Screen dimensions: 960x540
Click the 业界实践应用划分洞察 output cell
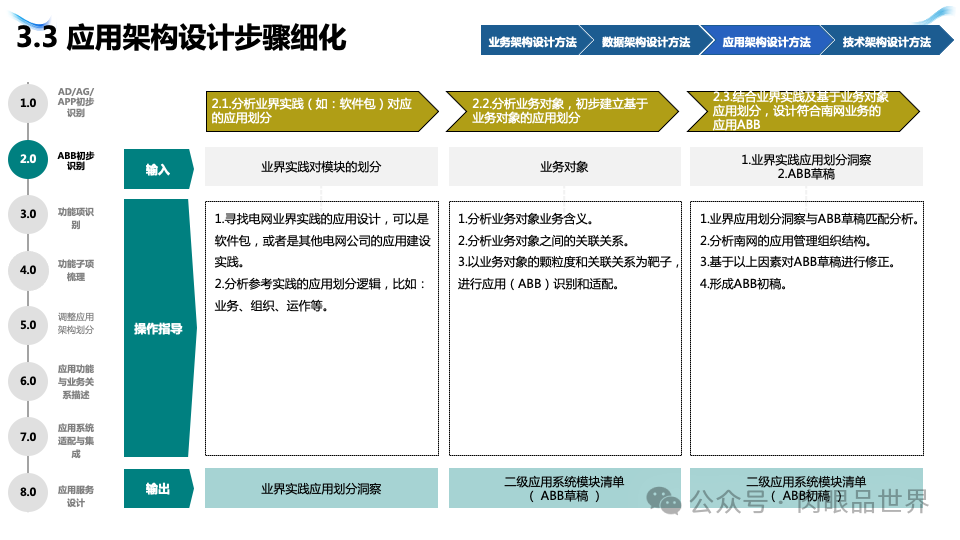point(321,489)
